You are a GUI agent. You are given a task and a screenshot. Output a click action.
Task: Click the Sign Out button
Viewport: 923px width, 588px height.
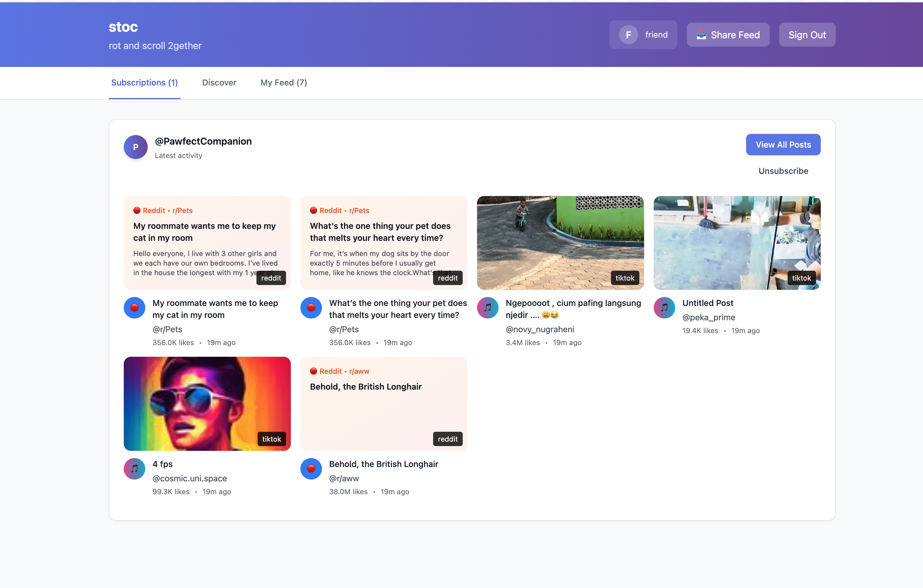[x=807, y=35]
